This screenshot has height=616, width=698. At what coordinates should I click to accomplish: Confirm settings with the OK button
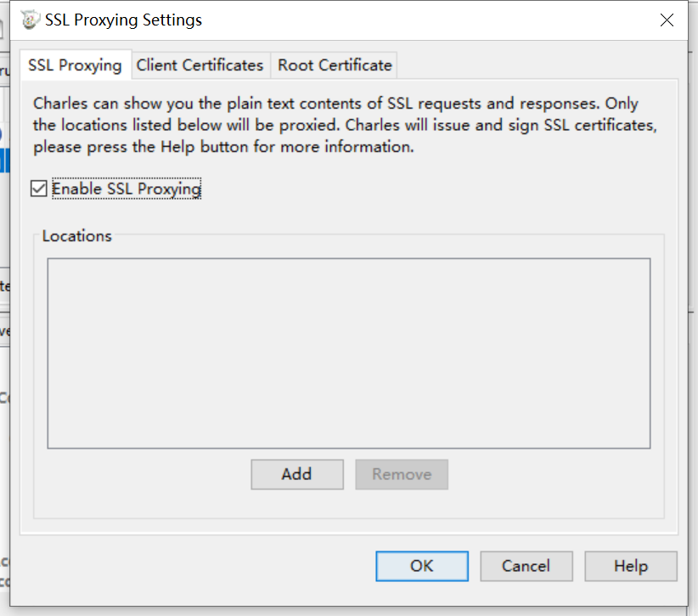click(x=421, y=566)
